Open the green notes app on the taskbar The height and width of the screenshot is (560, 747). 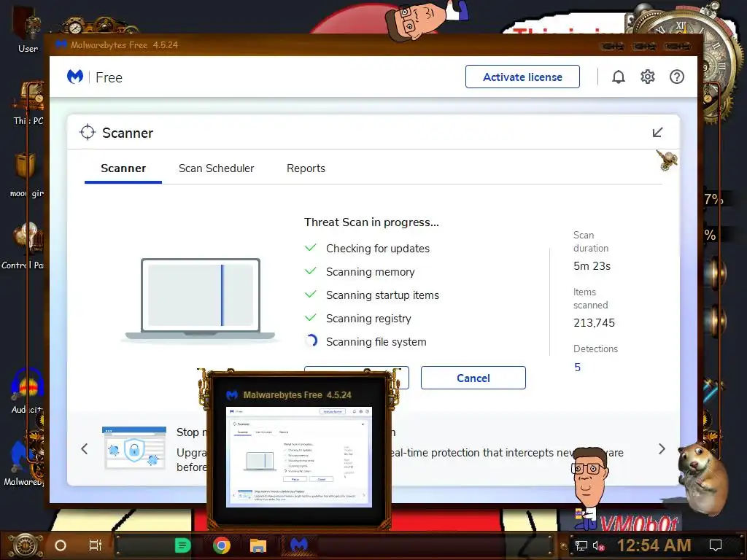click(183, 545)
